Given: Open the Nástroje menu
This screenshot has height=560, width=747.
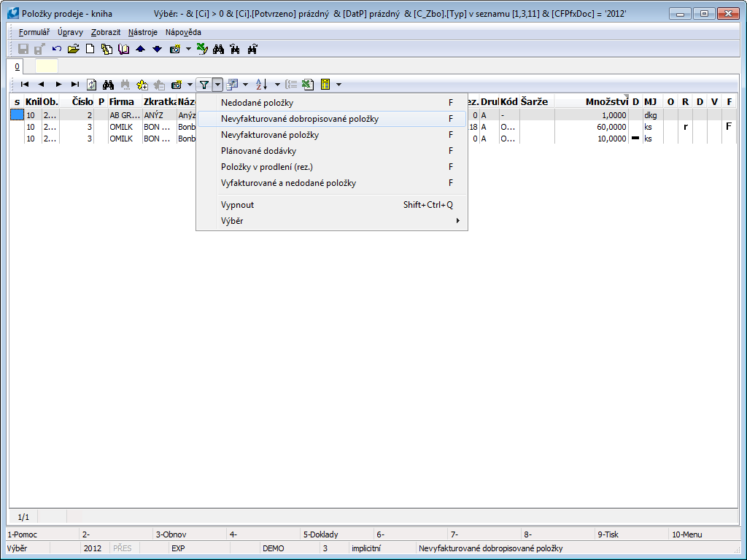Looking at the screenshot, I should pos(142,32).
